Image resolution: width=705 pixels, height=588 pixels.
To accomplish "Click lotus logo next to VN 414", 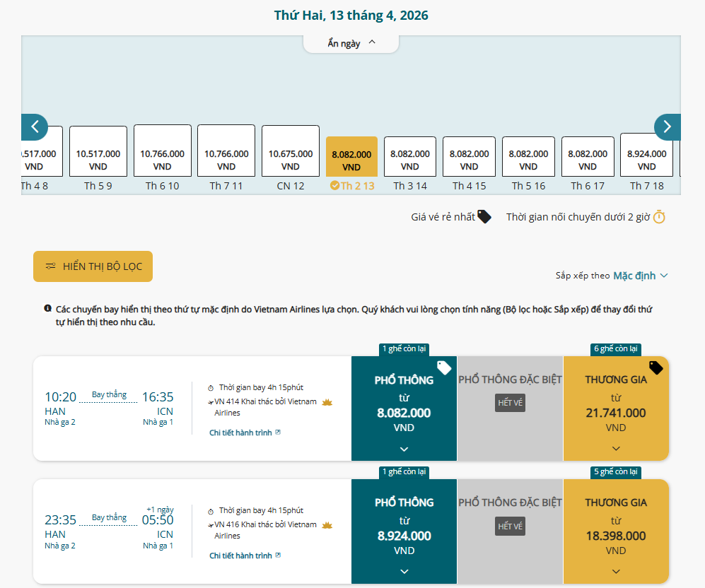I will tap(327, 402).
